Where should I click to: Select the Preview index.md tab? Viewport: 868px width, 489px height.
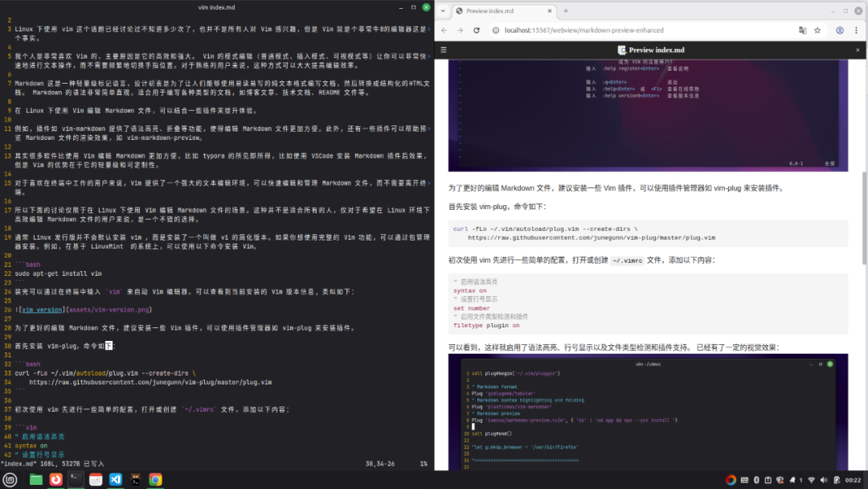pyautogui.click(x=503, y=11)
